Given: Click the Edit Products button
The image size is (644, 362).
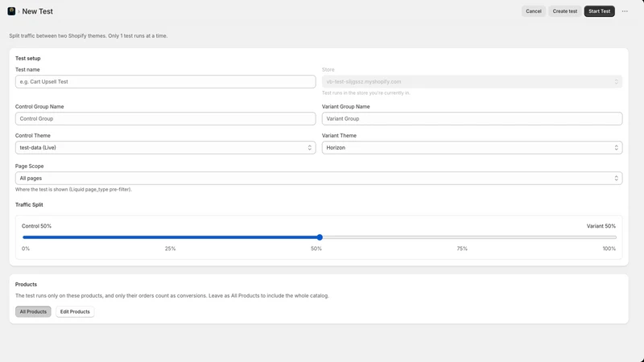Looking at the screenshot, I should coord(75,311).
